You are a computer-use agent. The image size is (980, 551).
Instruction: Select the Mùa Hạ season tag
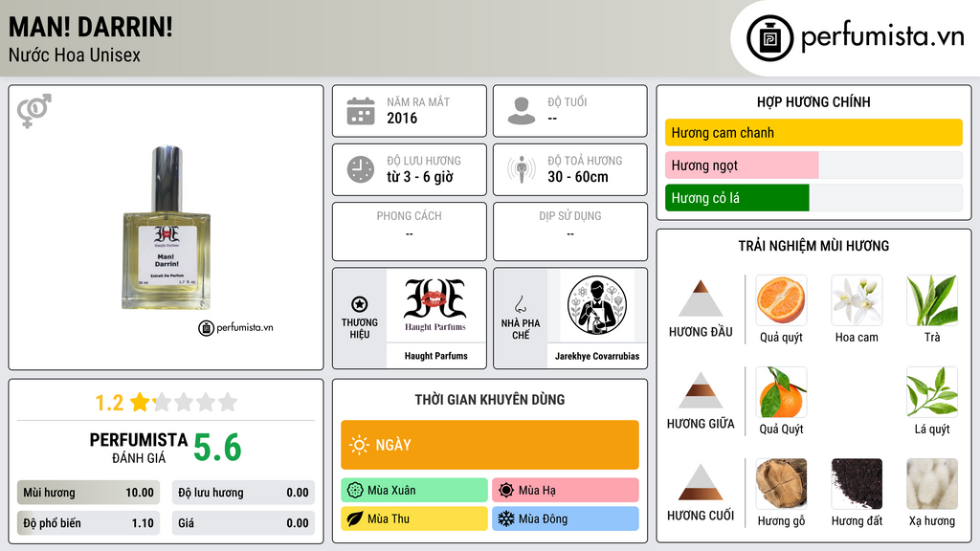coord(565,491)
